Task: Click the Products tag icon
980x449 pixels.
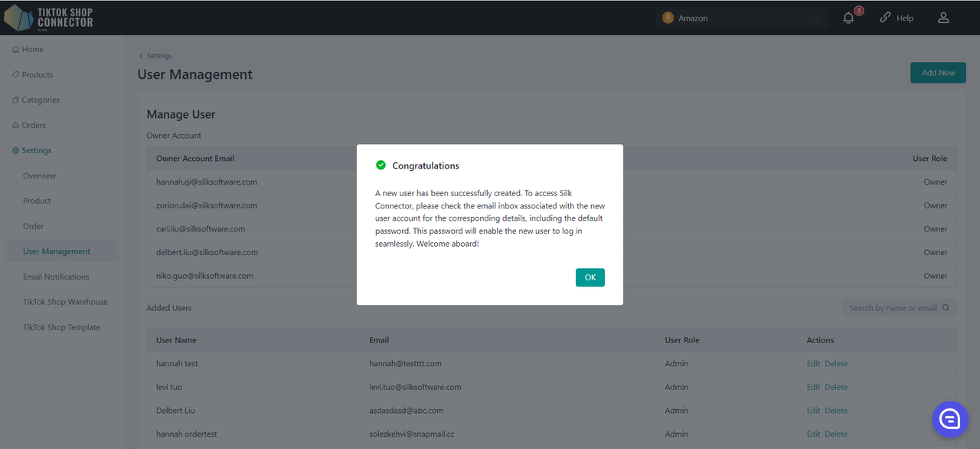Action: [16, 75]
